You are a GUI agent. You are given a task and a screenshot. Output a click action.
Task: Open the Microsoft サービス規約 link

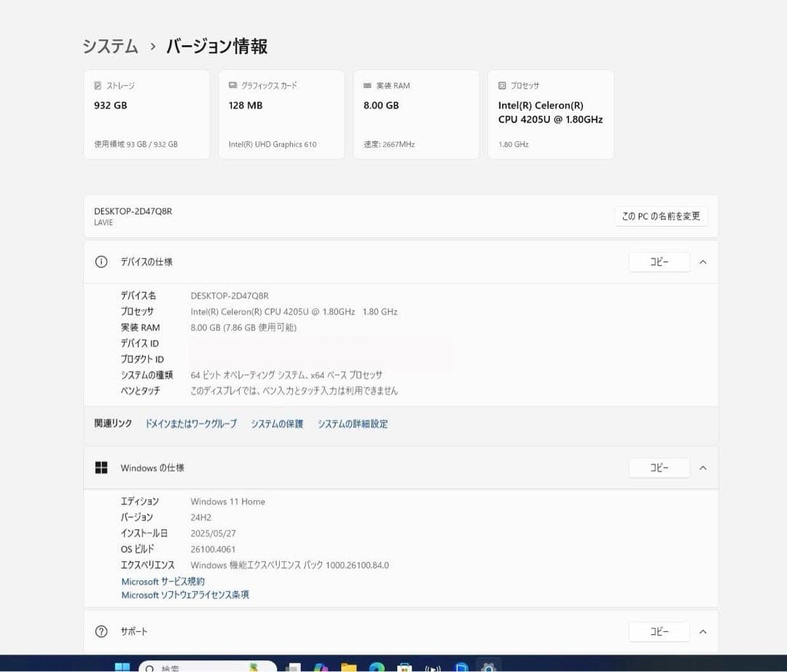[162, 581]
